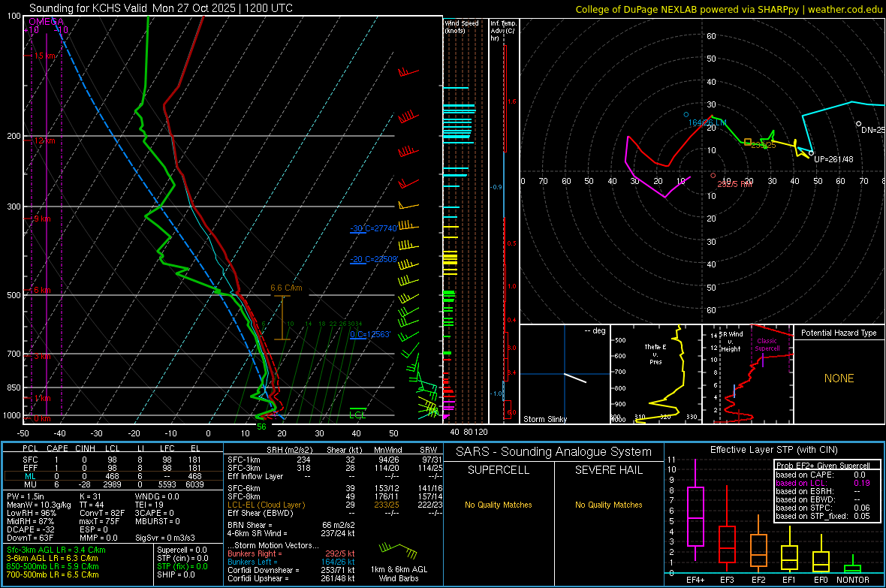This screenshot has width=886, height=588.
Task: Select the SFC-6km shear table row label
Action: click(x=243, y=488)
